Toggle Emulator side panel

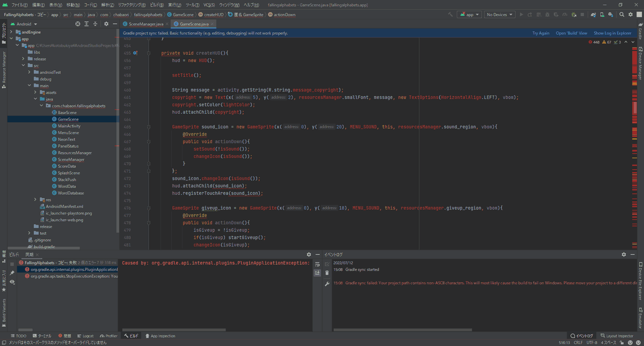pos(640,318)
